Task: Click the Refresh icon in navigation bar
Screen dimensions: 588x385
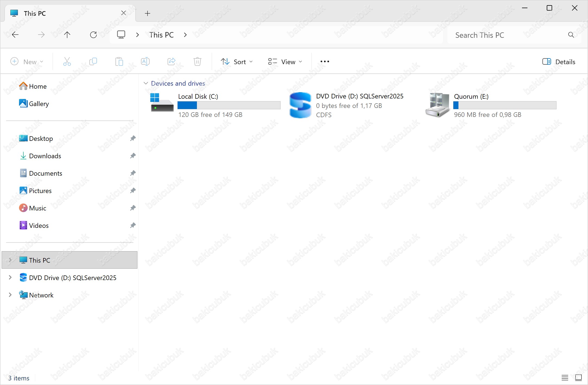Action: click(93, 35)
